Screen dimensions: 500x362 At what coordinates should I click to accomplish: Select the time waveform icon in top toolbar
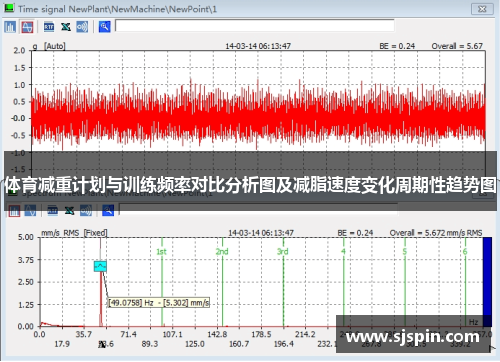click(x=27, y=27)
